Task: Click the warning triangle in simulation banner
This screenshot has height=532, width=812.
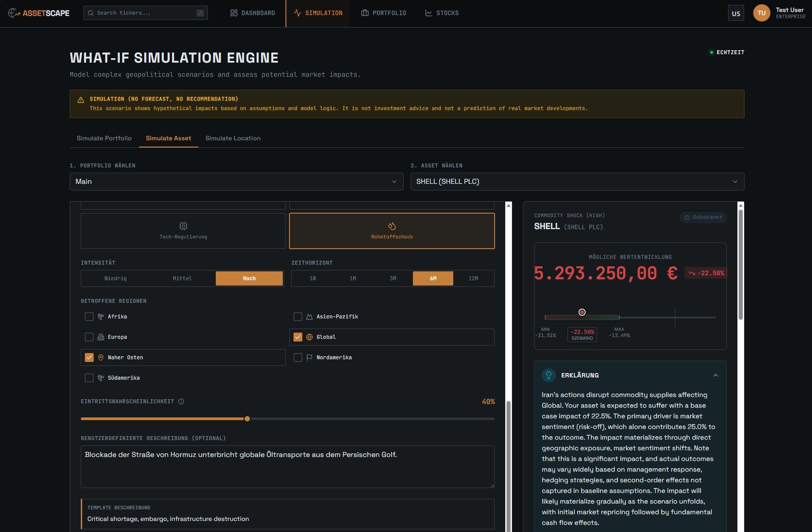Action: (81, 100)
